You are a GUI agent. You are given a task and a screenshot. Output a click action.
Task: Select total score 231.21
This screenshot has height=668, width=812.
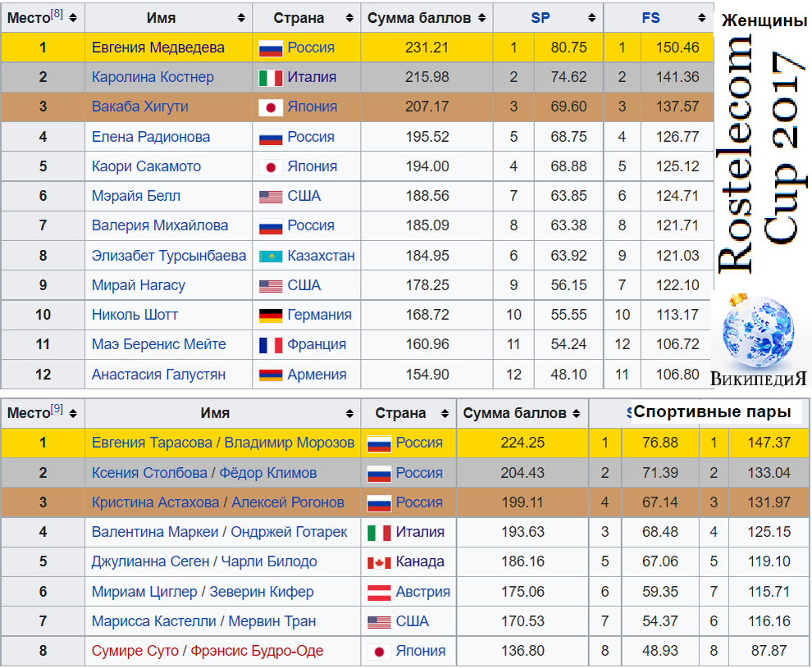click(x=427, y=48)
